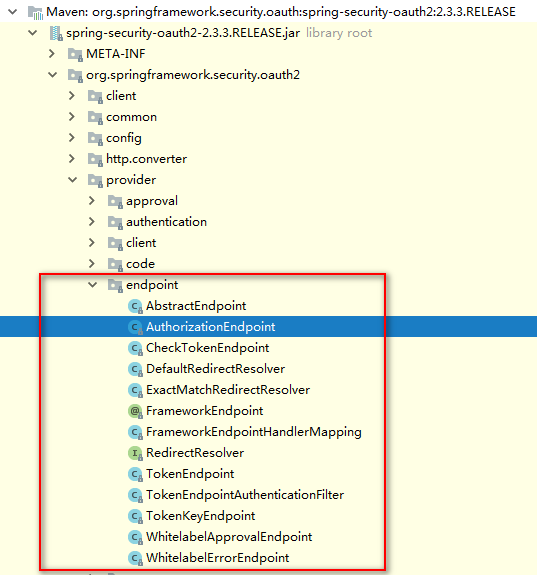Expand the http.converter package
The image size is (537, 575).
pos(72,158)
